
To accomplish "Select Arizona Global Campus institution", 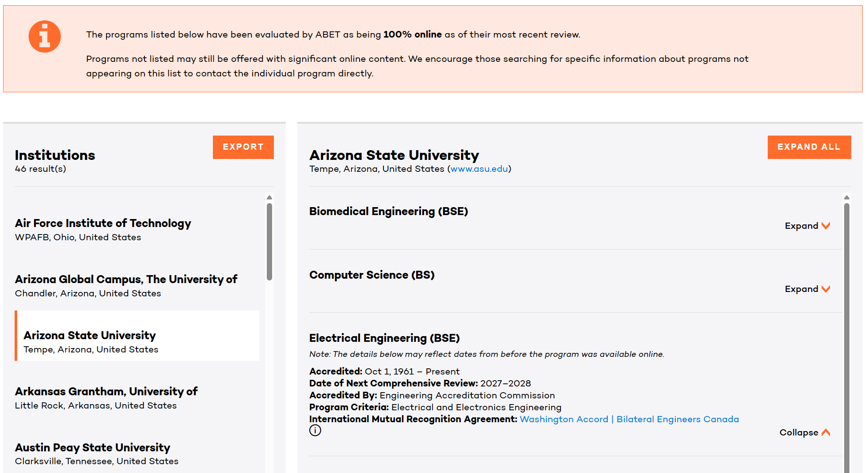I will click(126, 280).
